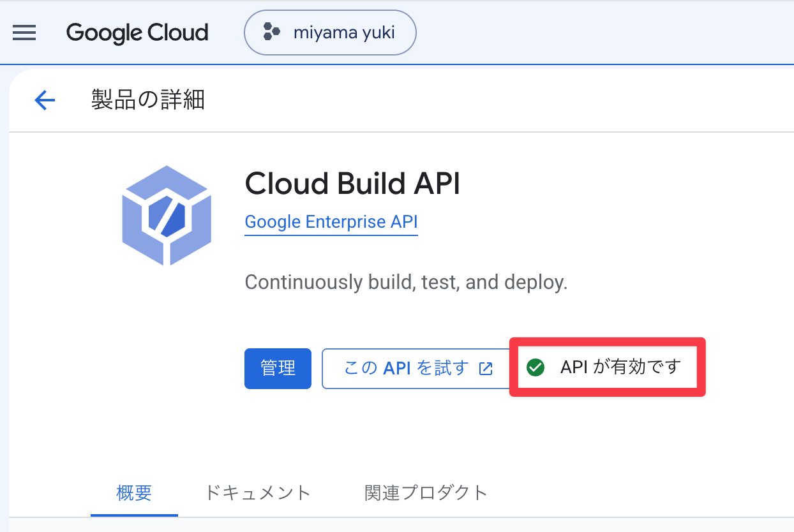The width and height of the screenshot is (794, 532).
Task: Open the miyama yuki project selector
Action: (x=330, y=33)
